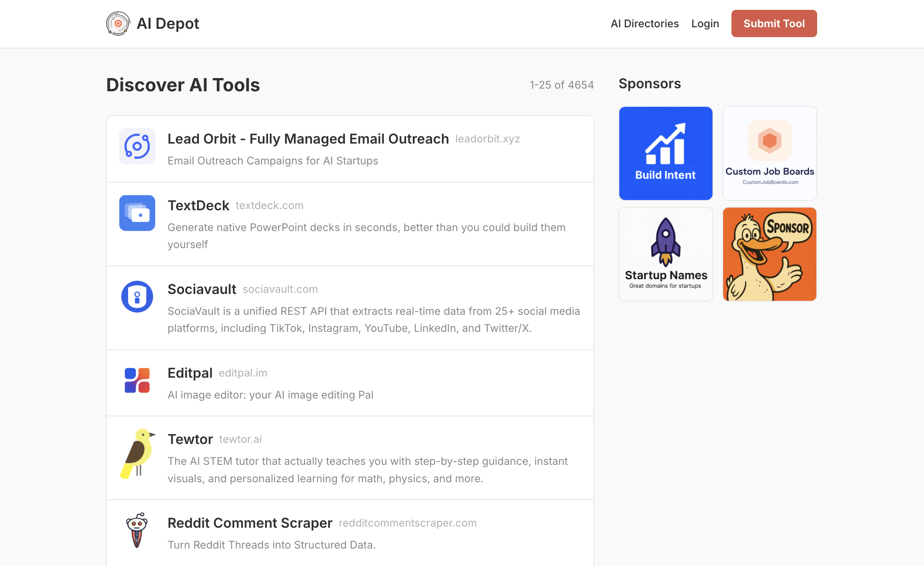
Task: Click the Editpal colorful squares icon
Action: pyautogui.click(x=137, y=380)
